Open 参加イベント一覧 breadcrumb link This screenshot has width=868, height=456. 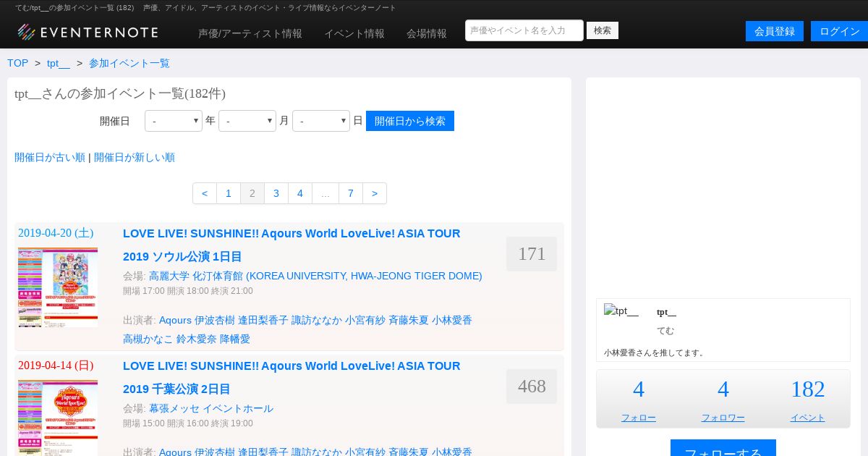click(x=129, y=63)
